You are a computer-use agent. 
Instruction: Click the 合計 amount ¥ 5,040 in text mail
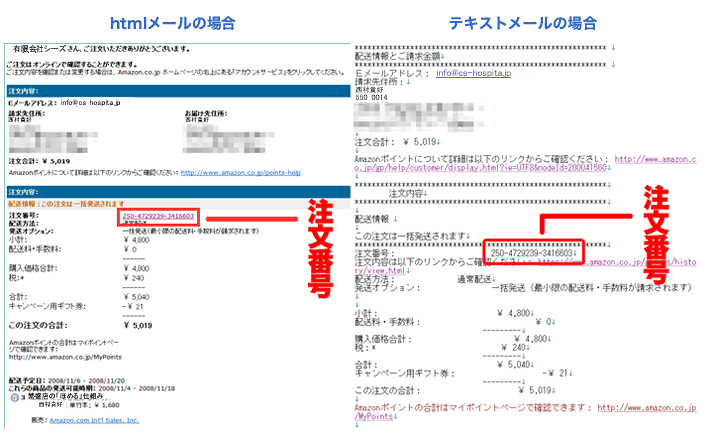tap(513, 365)
